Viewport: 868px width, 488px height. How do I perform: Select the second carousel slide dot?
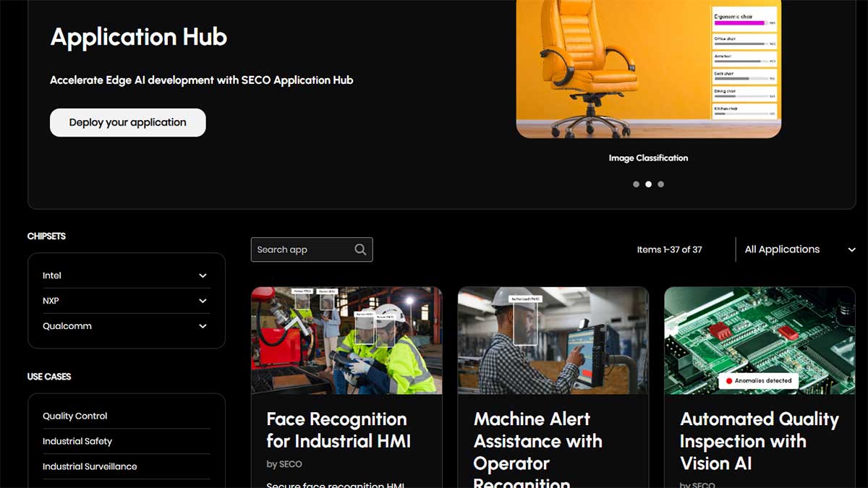click(x=648, y=184)
